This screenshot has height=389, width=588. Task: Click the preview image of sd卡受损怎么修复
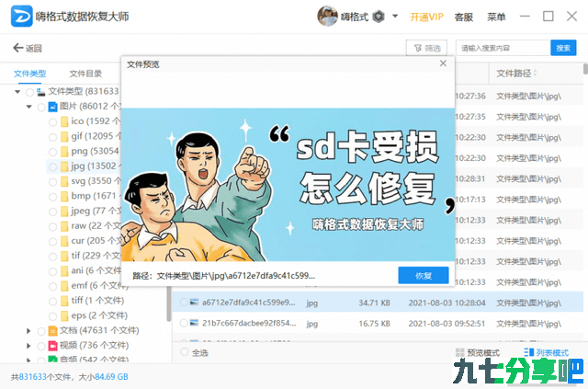coord(288,185)
